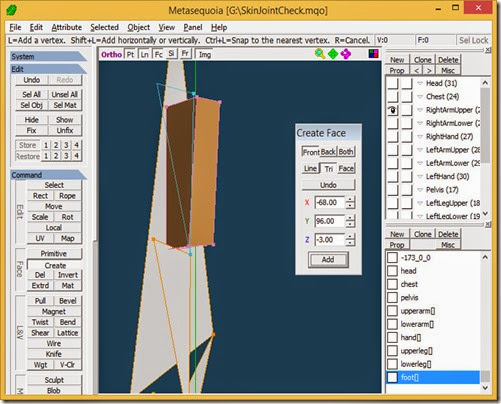The height and width of the screenshot is (404, 501).
Task: Select the Extrd extrude command
Action: 40,286
